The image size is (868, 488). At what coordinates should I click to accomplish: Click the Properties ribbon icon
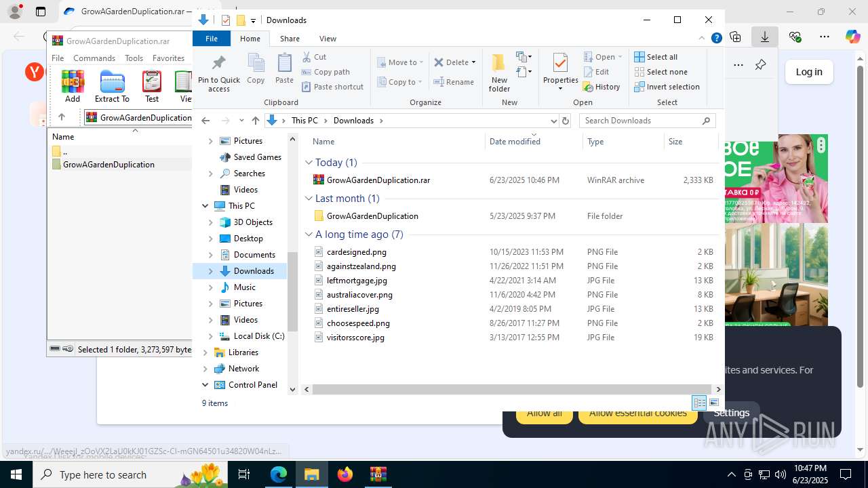coord(560,64)
